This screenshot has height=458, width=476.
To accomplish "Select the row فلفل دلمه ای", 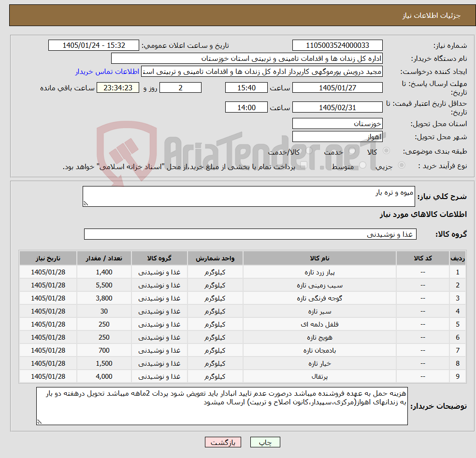I will click(x=242, y=325).
